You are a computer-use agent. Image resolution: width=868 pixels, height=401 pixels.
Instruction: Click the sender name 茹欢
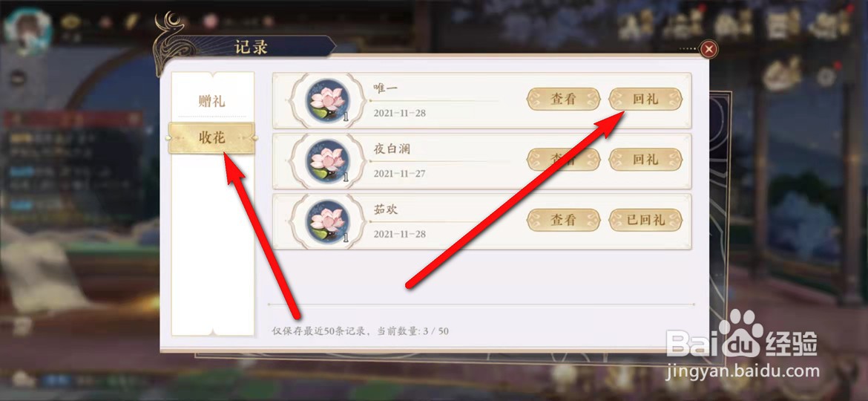click(x=386, y=209)
